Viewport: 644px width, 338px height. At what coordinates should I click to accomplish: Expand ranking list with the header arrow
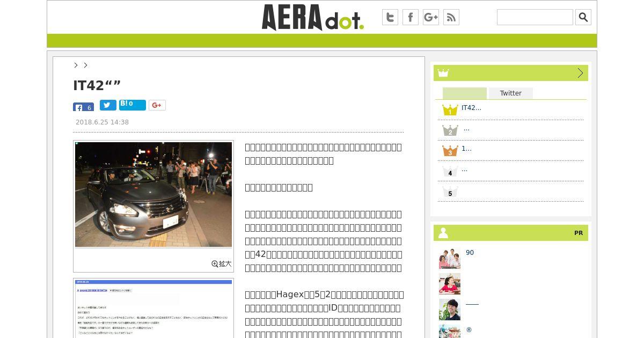(580, 73)
